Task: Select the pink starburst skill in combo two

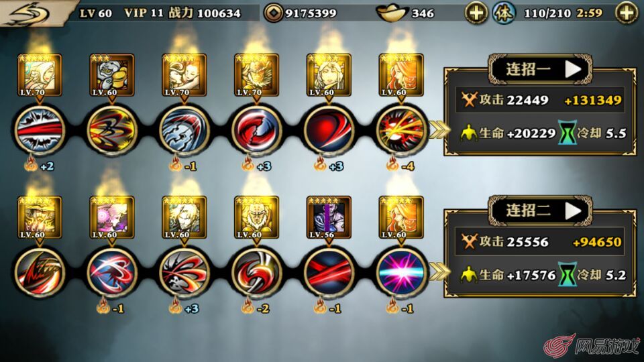Action: pos(401,271)
